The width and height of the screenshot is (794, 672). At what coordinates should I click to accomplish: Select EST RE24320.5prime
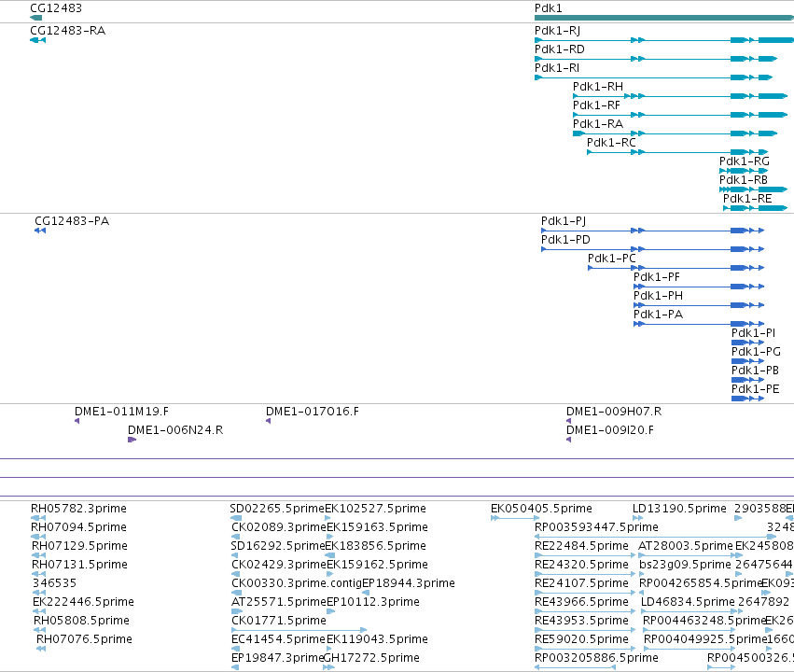pos(581,564)
